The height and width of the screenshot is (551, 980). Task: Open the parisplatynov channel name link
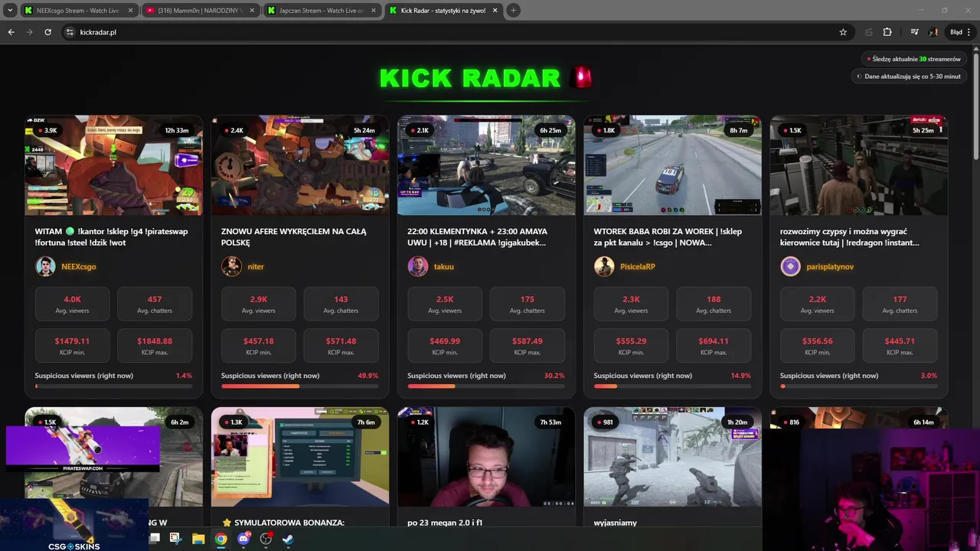pos(830,266)
